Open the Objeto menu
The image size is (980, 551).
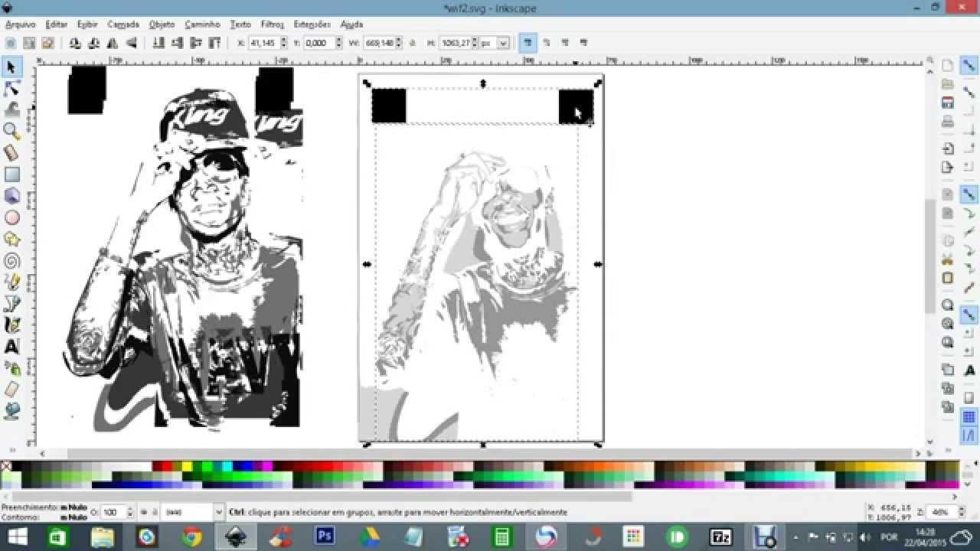pyautogui.click(x=162, y=24)
